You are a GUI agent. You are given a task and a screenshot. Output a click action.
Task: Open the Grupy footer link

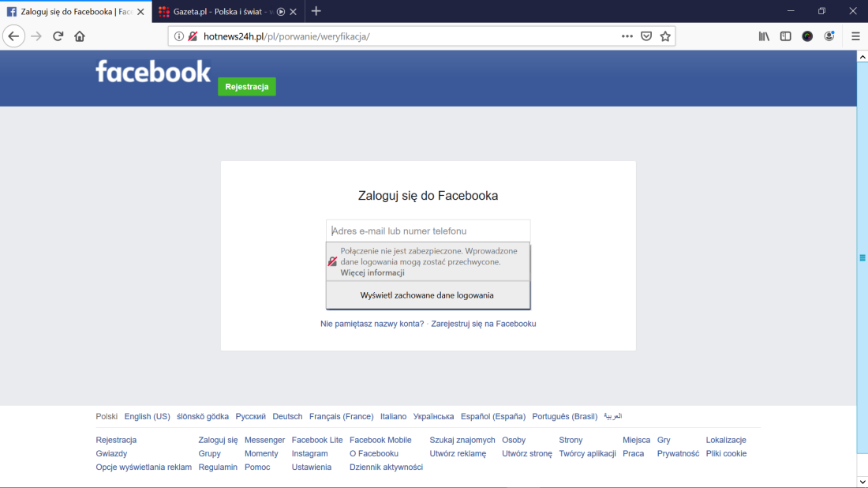pos(210,454)
